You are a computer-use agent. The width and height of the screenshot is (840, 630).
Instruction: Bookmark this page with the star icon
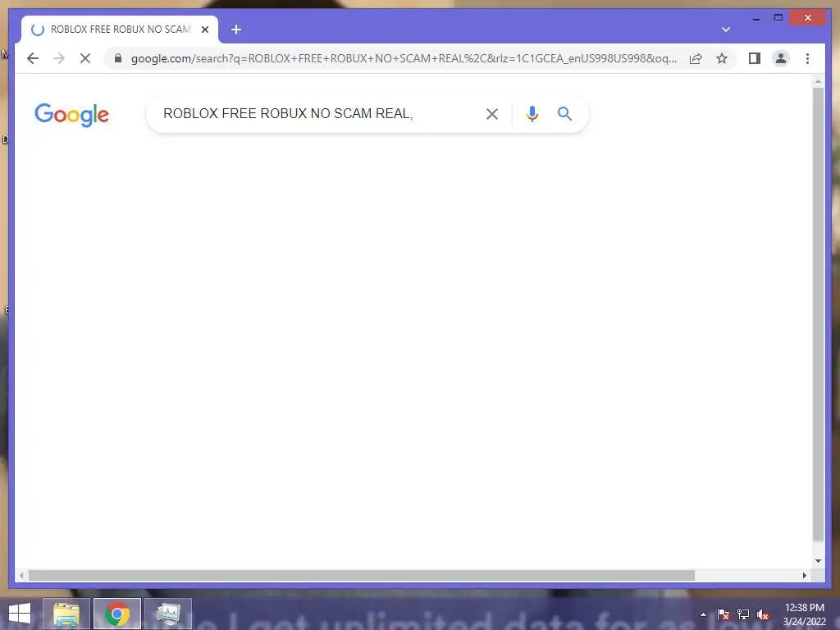(x=722, y=58)
